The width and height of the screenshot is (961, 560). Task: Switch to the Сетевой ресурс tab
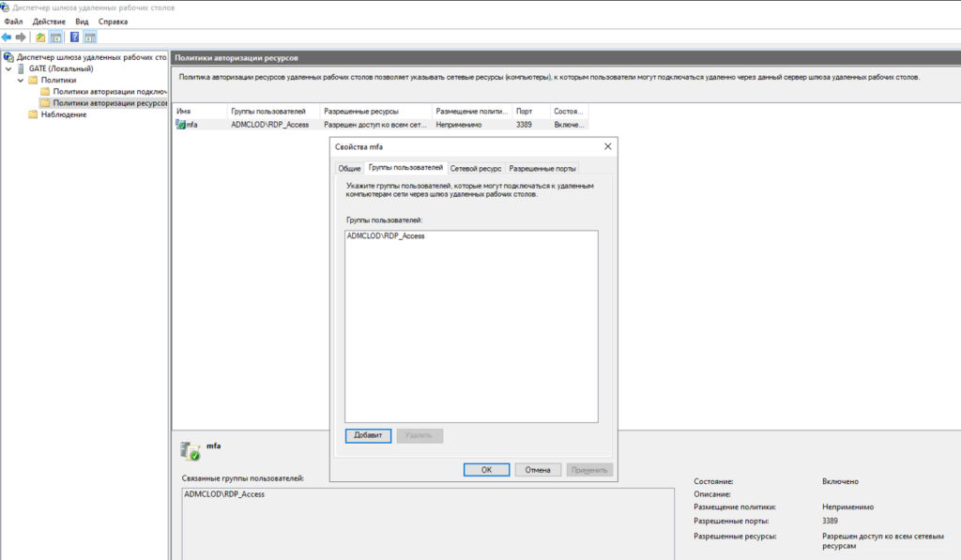[x=476, y=168]
